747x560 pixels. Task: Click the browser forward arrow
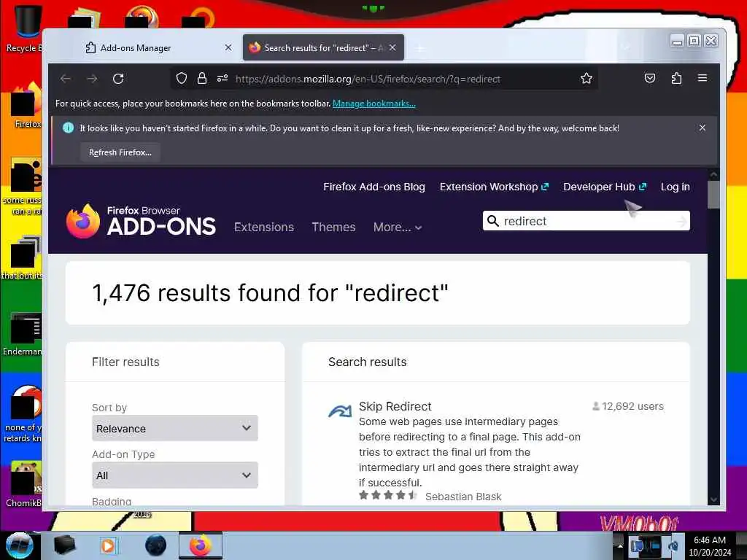[92, 79]
